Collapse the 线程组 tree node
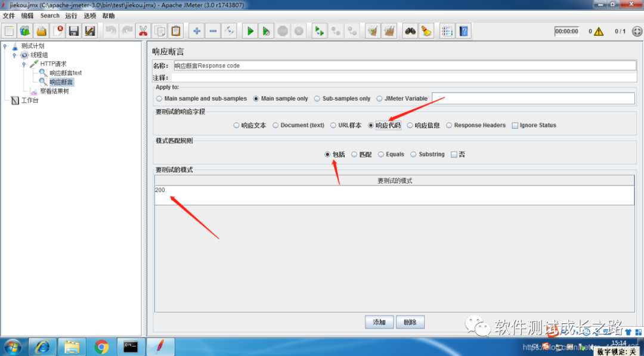 (x=14, y=55)
